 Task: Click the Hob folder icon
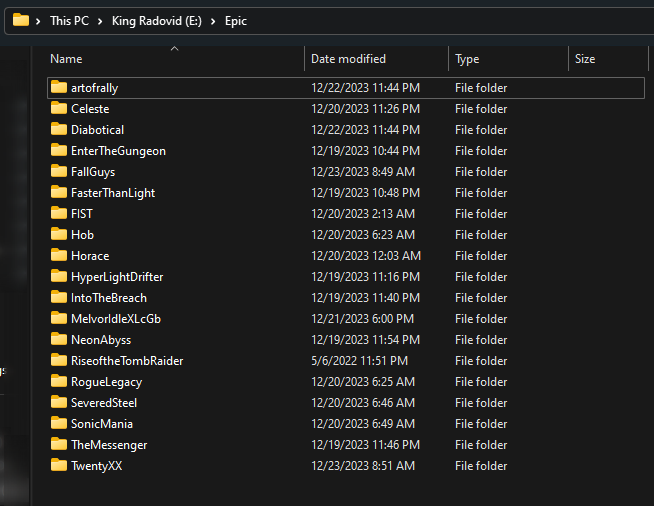[59, 234]
